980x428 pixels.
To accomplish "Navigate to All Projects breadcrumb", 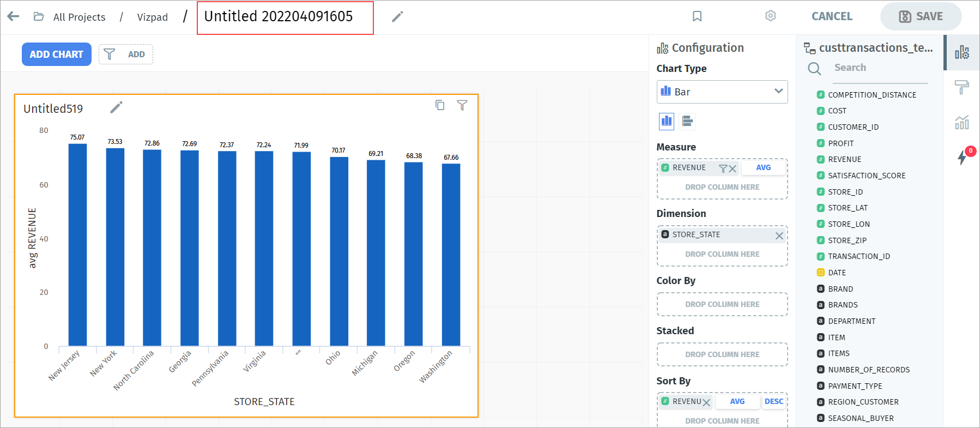I will click(x=79, y=17).
